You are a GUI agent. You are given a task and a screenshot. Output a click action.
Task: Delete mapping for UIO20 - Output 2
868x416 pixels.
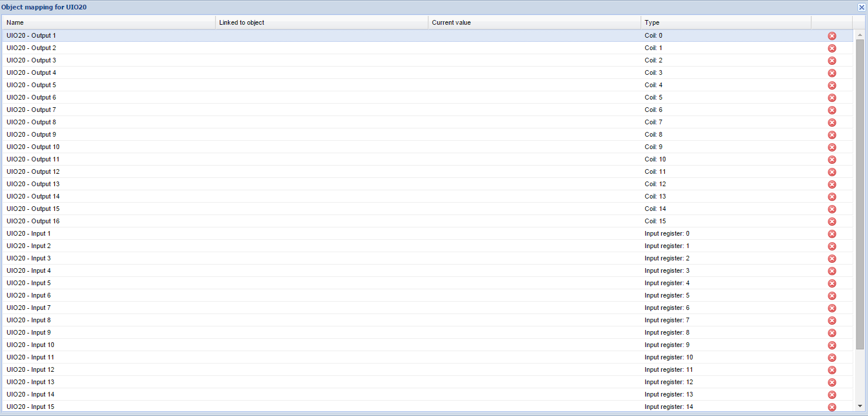[832, 48]
